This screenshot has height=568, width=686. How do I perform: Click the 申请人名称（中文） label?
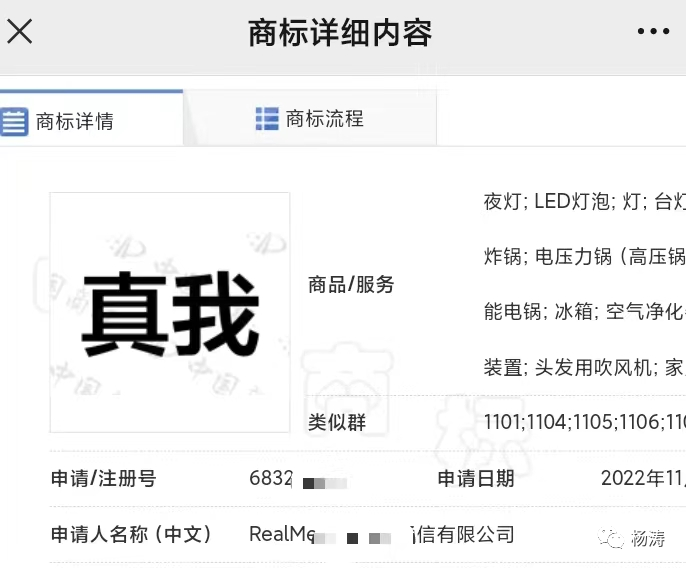pyautogui.click(x=131, y=534)
